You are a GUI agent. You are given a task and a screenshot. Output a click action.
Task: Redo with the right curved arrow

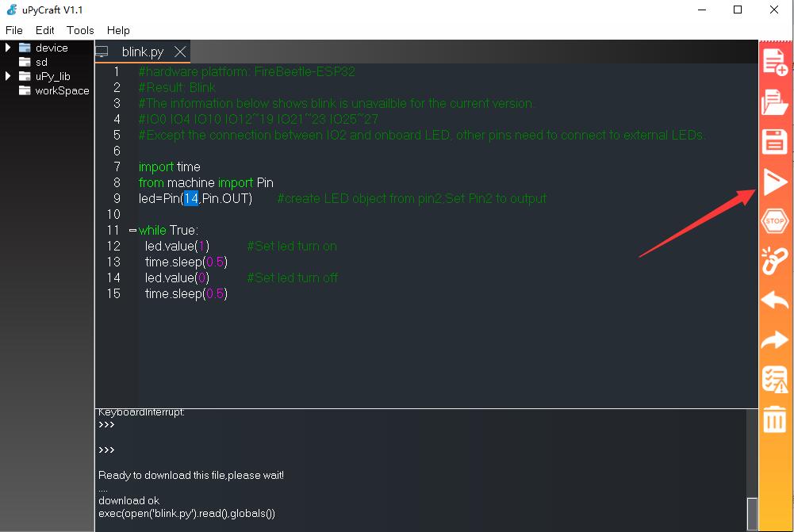click(775, 339)
